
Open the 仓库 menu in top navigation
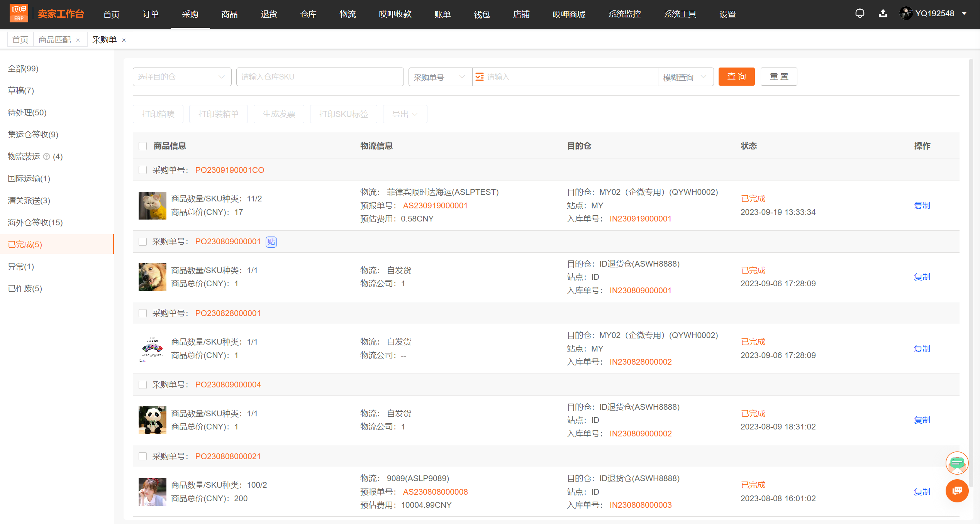point(308,14)
